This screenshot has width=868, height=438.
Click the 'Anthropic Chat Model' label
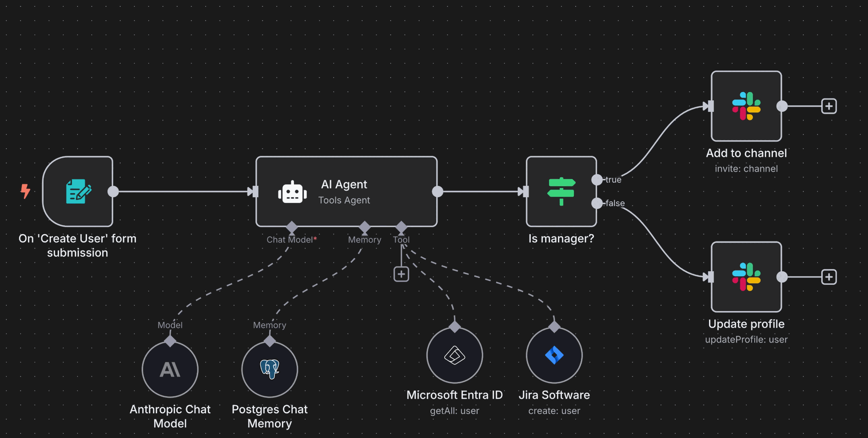[x=170, y=416]
